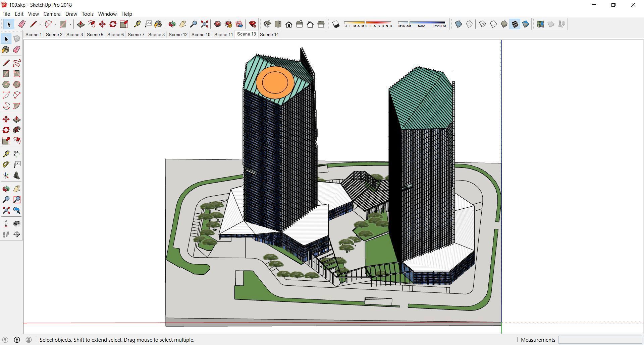Screen dimensions: 644x345
Task: Toggle X-Ray face style
Action: point(459,24)
